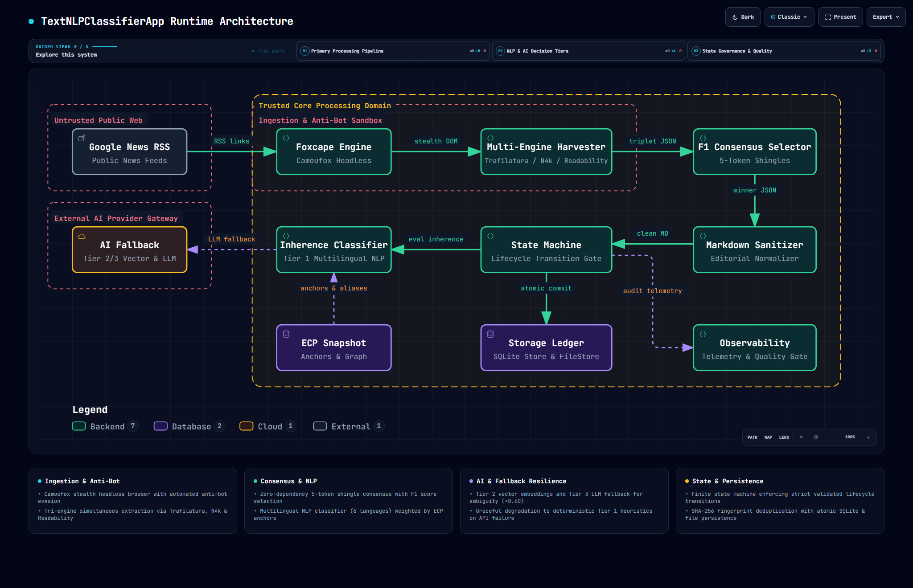Click the code icon on Foxcape Engine node
Viewport: 913px width, 588px height.
286,138
